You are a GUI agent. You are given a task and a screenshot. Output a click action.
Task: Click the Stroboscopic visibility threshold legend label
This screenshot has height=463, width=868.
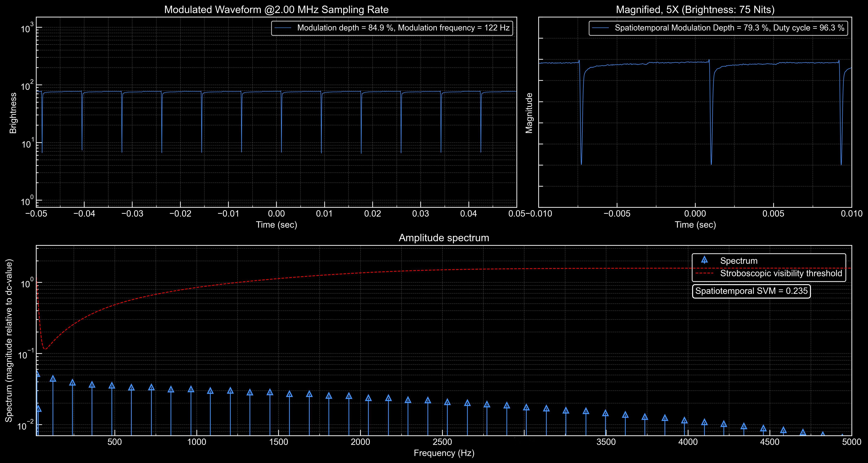click(781, 273)
